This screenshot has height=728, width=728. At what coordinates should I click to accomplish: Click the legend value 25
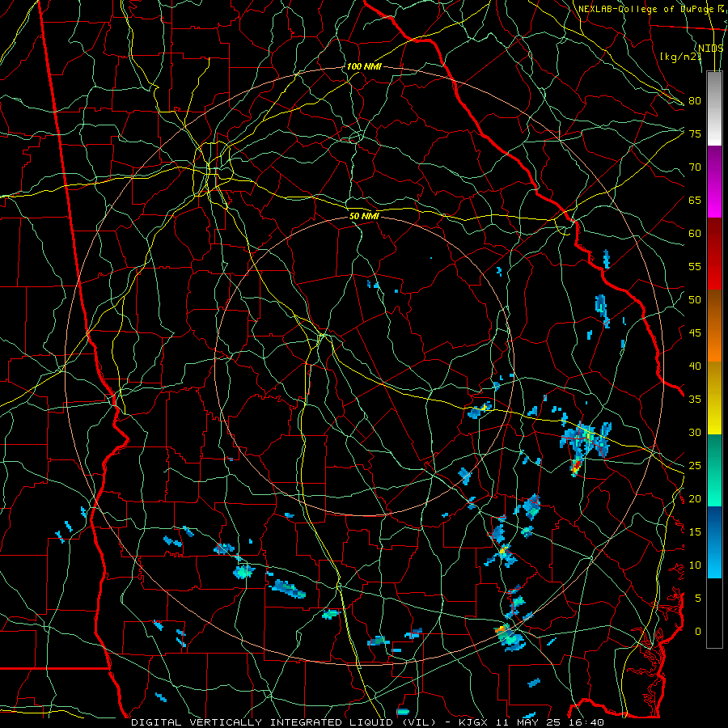click(695, 466)
